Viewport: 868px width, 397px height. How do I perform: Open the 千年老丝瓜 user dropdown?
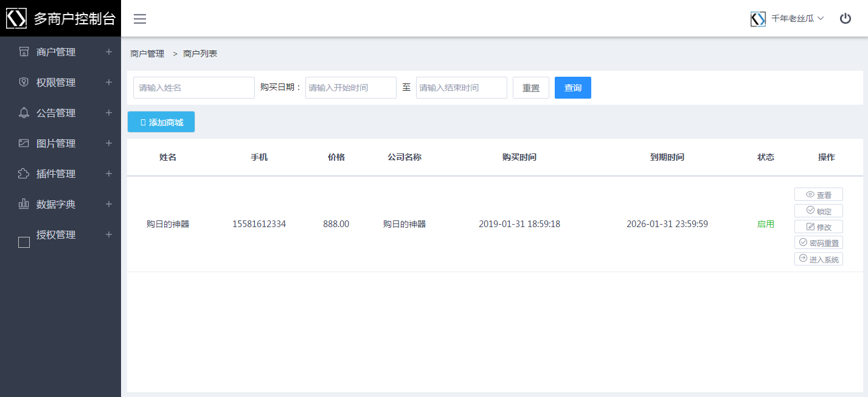pyautogui.click(x=797, y=19)
